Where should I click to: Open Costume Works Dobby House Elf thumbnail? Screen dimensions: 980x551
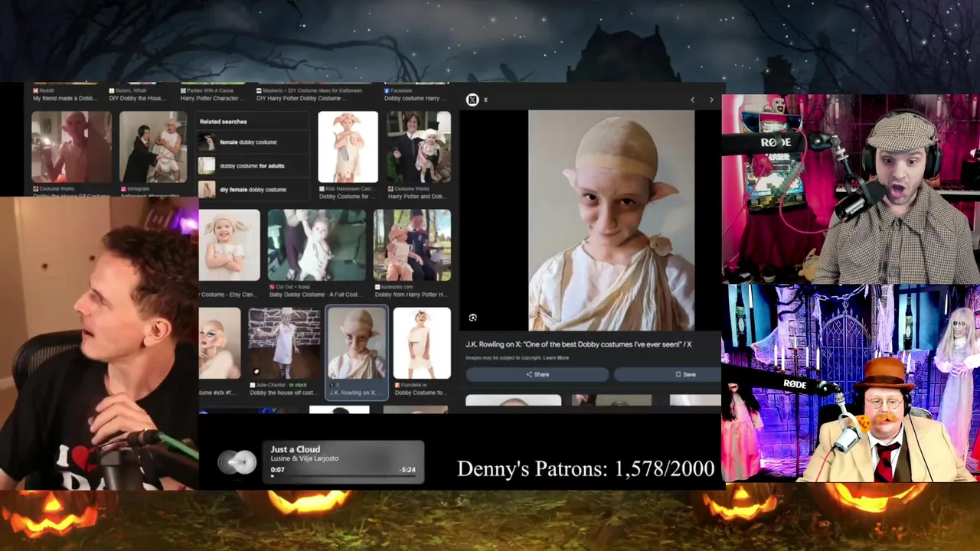71,147
